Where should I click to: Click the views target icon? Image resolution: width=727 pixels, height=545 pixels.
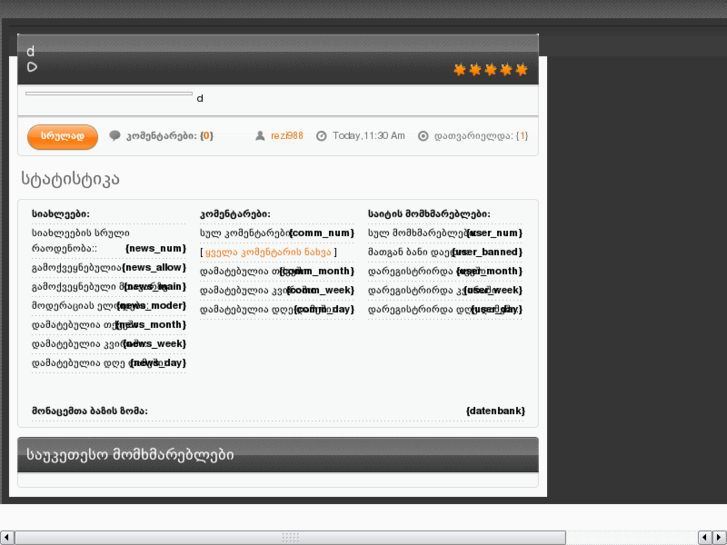click(x=423, y=136)
